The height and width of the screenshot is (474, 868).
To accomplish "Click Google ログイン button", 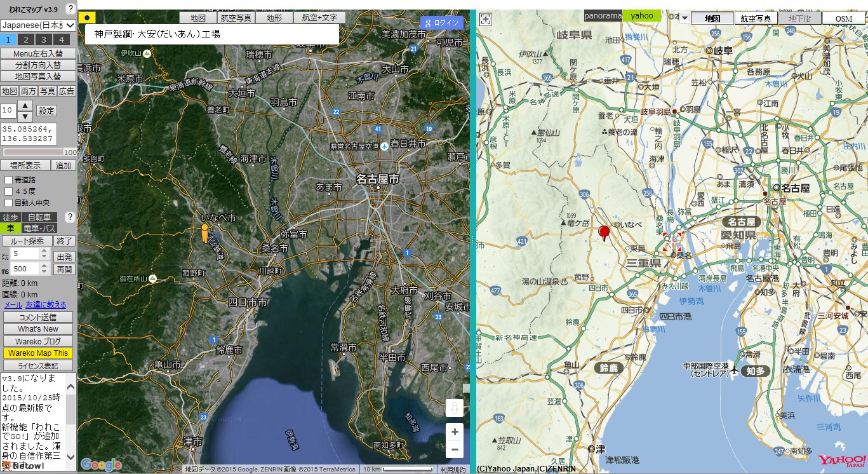I will 442,22.
